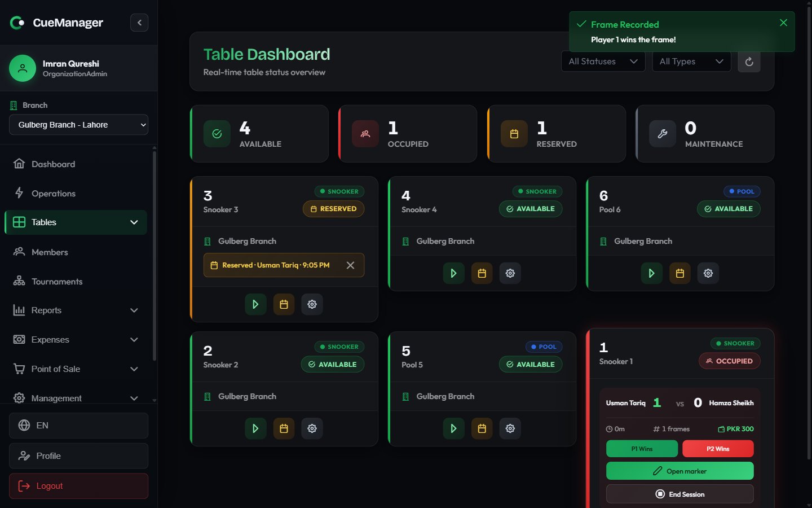Dismiss the Frame Recorded notification
The width and height of the screenshot is (812, 508).
point(783,23)
